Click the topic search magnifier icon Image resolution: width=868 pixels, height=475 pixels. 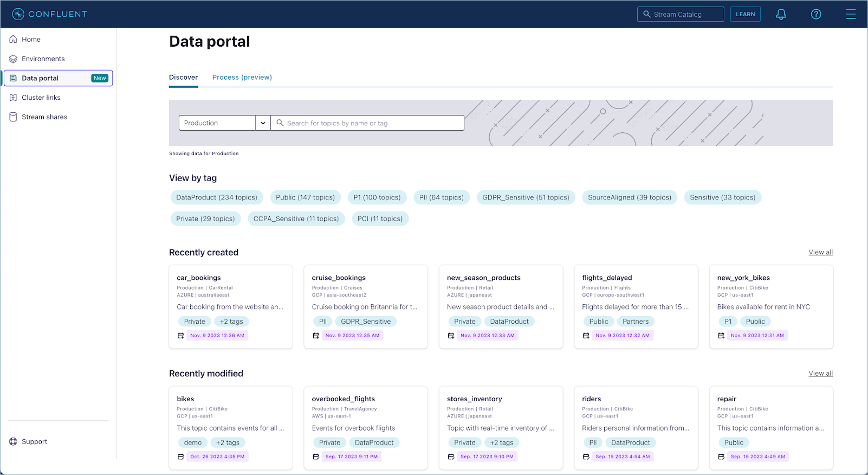pos(280,123)
